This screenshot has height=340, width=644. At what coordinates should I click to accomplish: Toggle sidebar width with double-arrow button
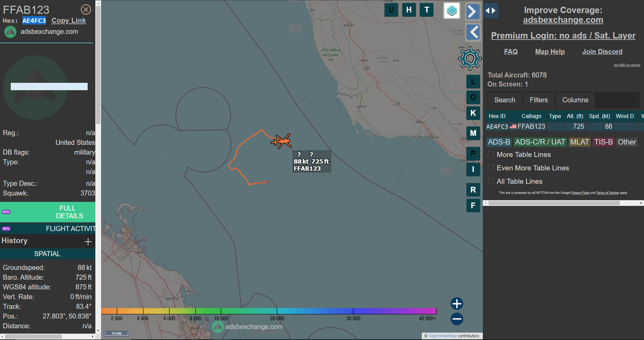[491, 11]
